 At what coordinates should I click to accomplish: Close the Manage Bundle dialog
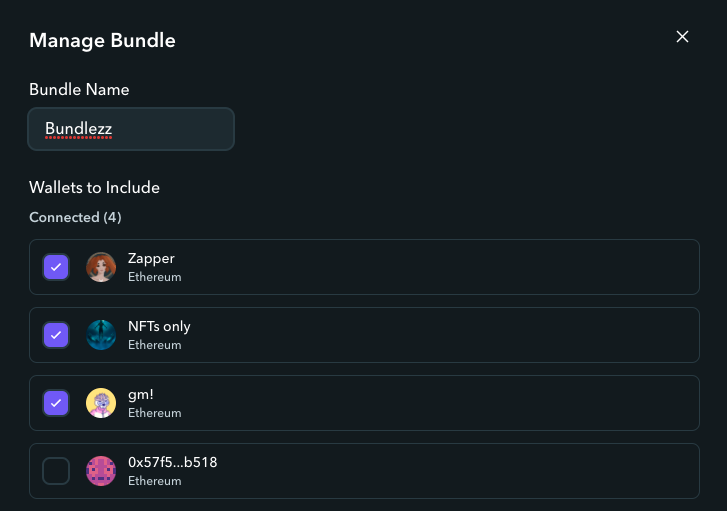pyautogui.click(x=682, y=37)
